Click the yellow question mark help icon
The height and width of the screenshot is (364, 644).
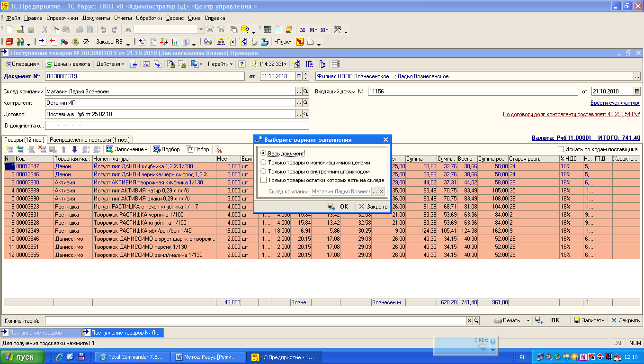[x=242, y=64]
